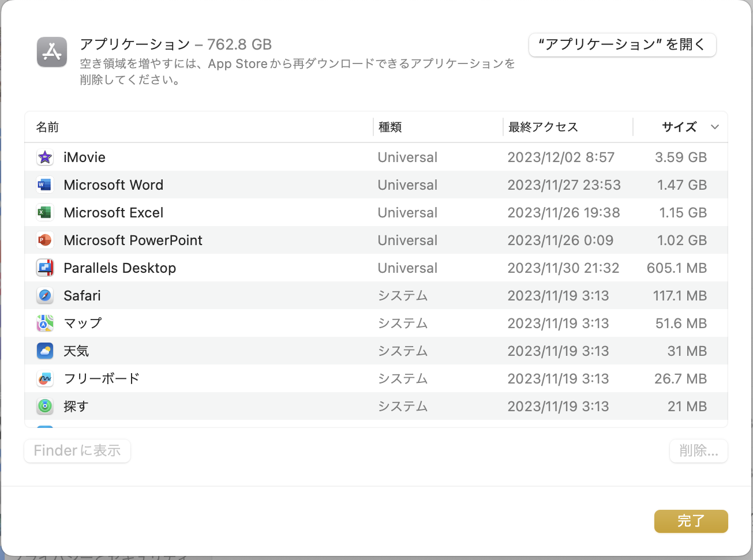Click the 605.1 MB size value
The image size is (753, 560).
(x=677, y=268)
